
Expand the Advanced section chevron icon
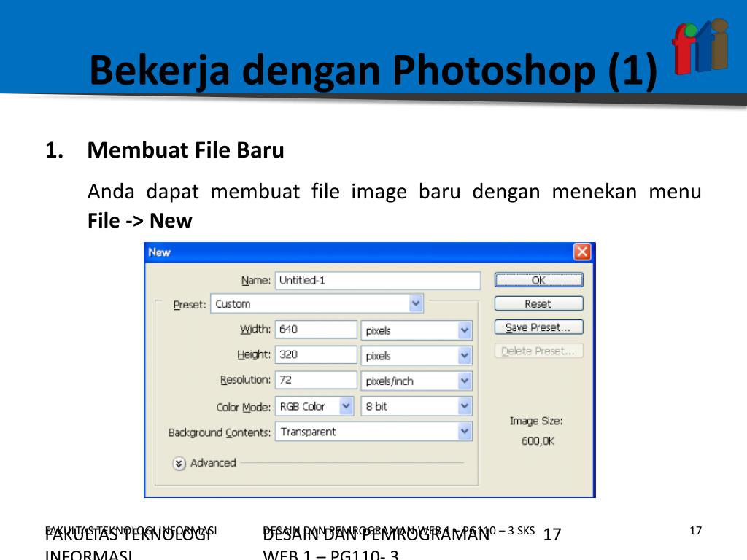[x=179, y=463]
